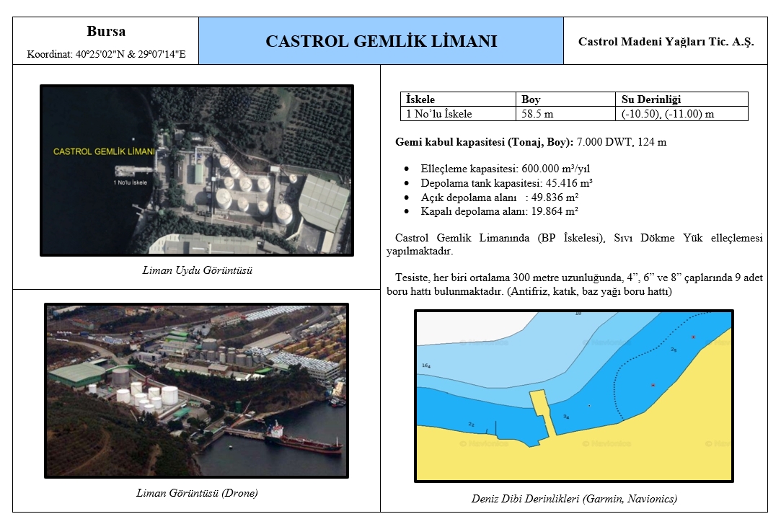
Task: Open the satellite view port image
Action: pyautogui.click(x=197, y=170)
